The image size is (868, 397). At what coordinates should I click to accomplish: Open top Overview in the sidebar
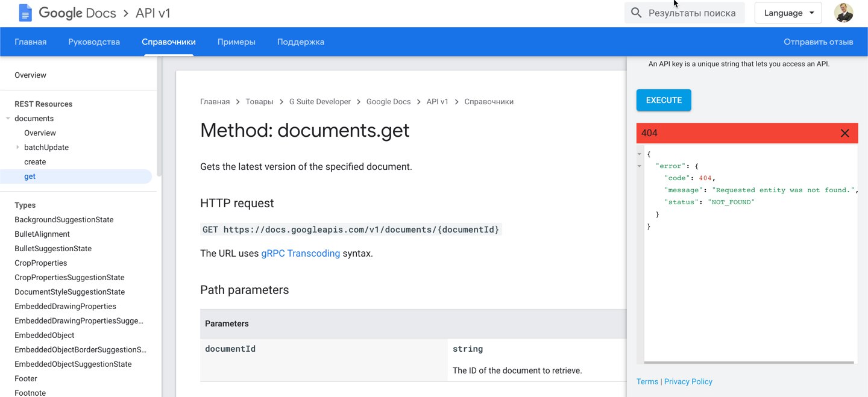pyautogui.click(x=30, y=75)
